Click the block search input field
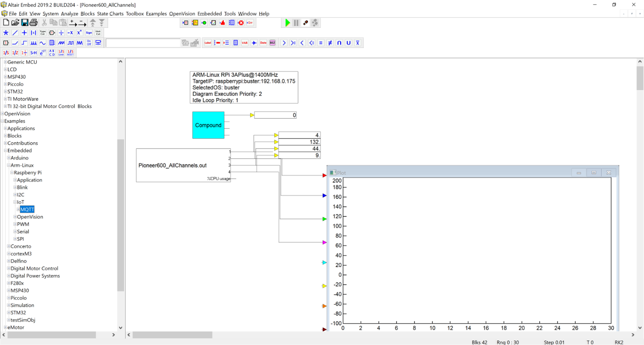 point(143,43)
